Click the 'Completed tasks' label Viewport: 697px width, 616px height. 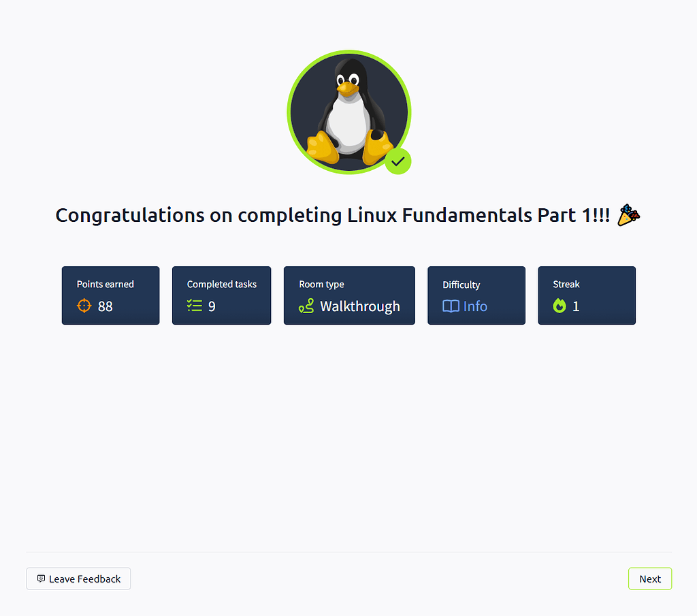(x=222, y=284)
